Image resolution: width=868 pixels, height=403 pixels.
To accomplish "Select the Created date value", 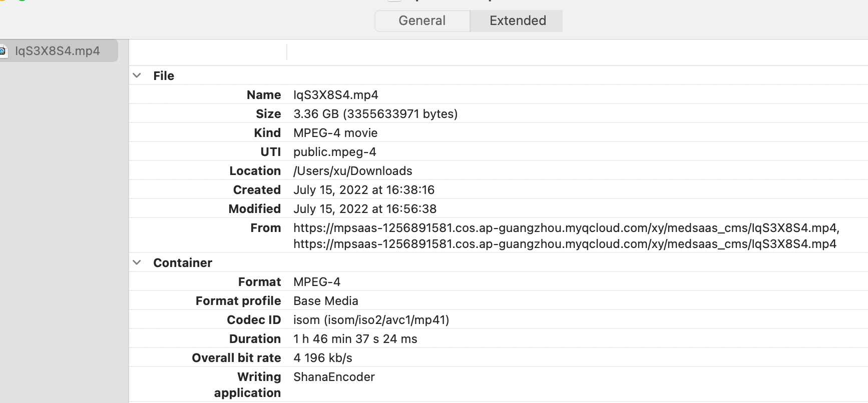I will pos(363,190).
